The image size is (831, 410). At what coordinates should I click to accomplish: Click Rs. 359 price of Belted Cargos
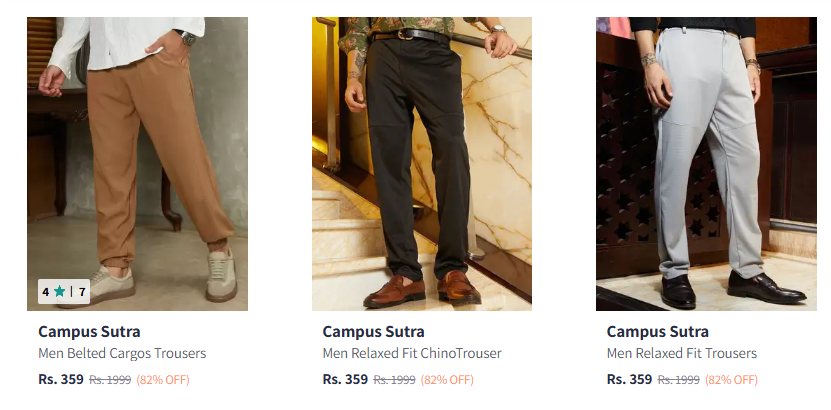pos(61,379)
